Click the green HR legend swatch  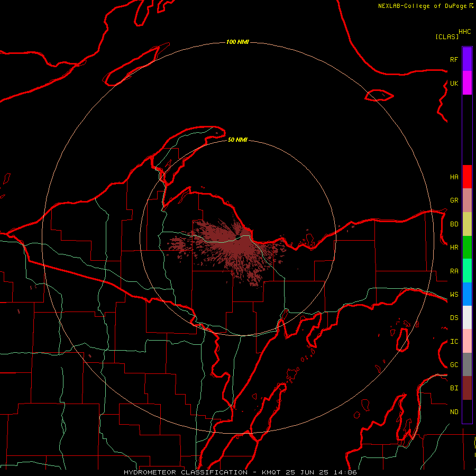point(467,247)
